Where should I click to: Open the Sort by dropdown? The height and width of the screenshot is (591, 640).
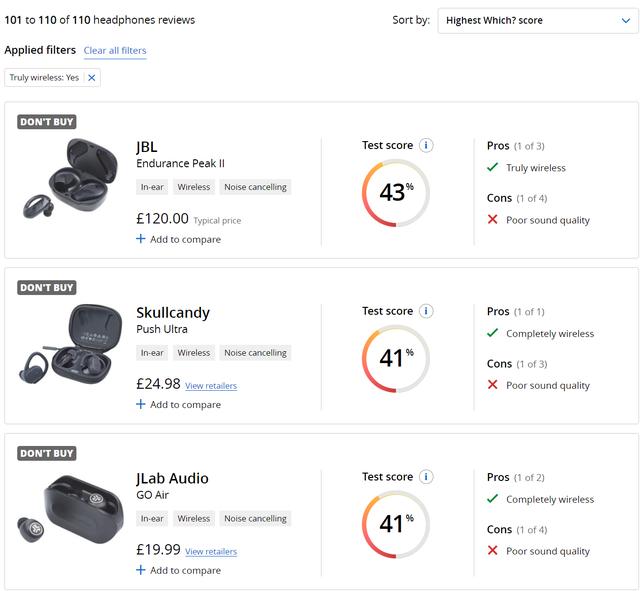[x=537, y=20]
